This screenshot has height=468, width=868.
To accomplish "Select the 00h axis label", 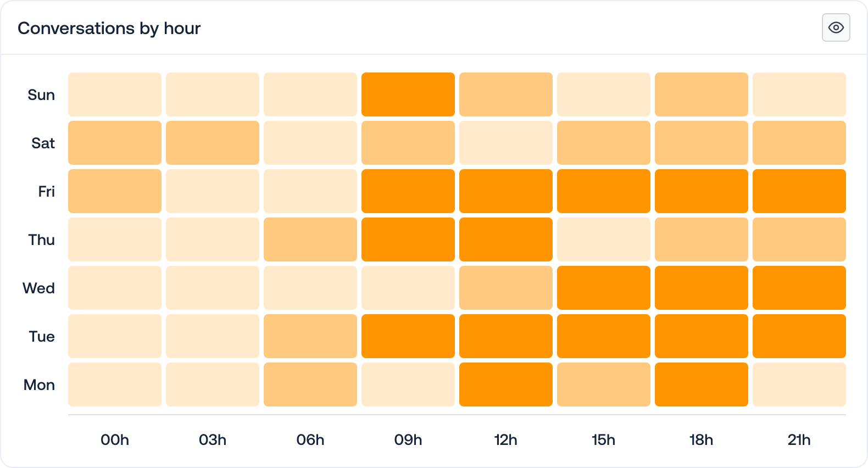I will pyautogui.click(x=114, y=439).
